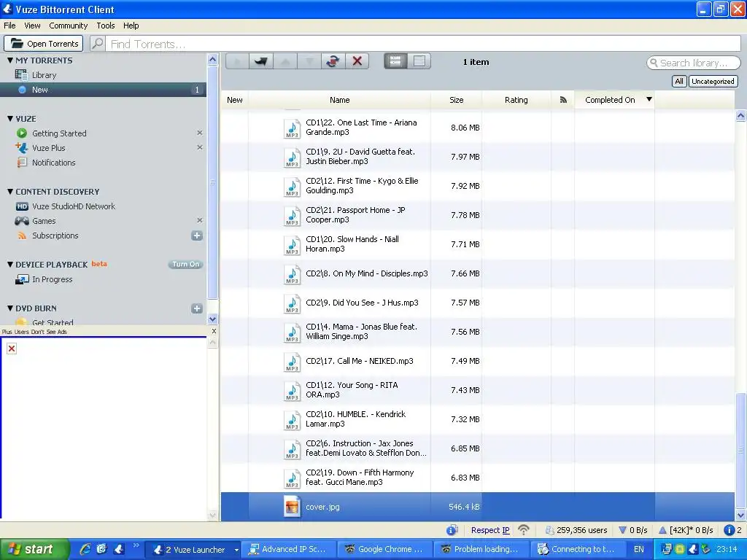The image size is (747, 560).
Task: Add a new subscription with plus button
Action: pos(197,236)
